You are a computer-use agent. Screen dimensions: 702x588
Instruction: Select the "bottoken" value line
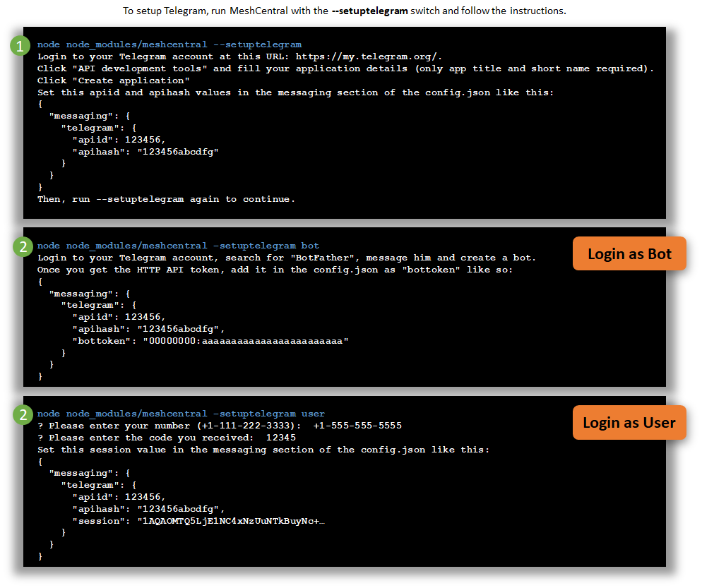pos(210,341)
